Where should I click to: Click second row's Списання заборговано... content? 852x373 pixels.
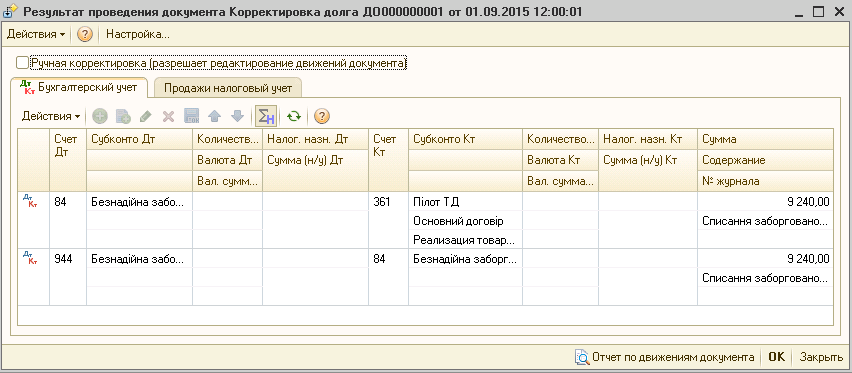click(766, 277)
